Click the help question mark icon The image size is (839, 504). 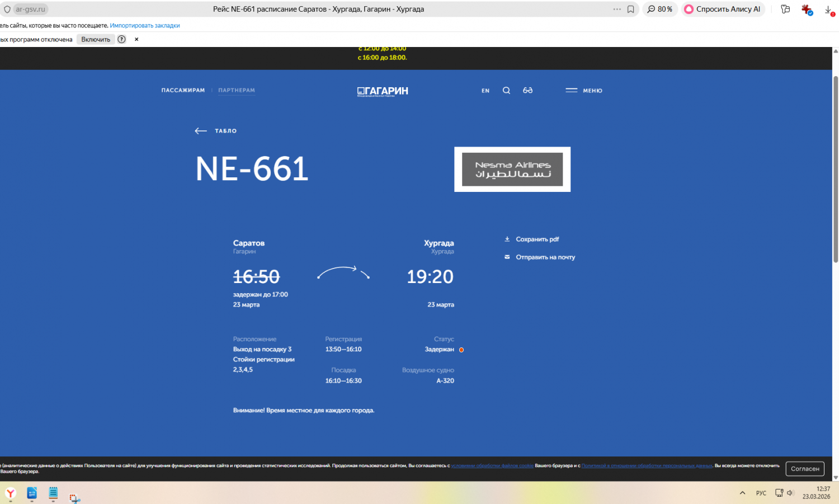(x=121, y=39)
